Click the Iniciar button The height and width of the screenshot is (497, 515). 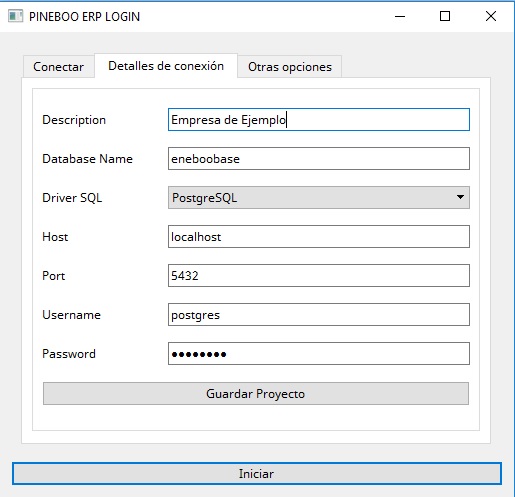click(257, 473)
